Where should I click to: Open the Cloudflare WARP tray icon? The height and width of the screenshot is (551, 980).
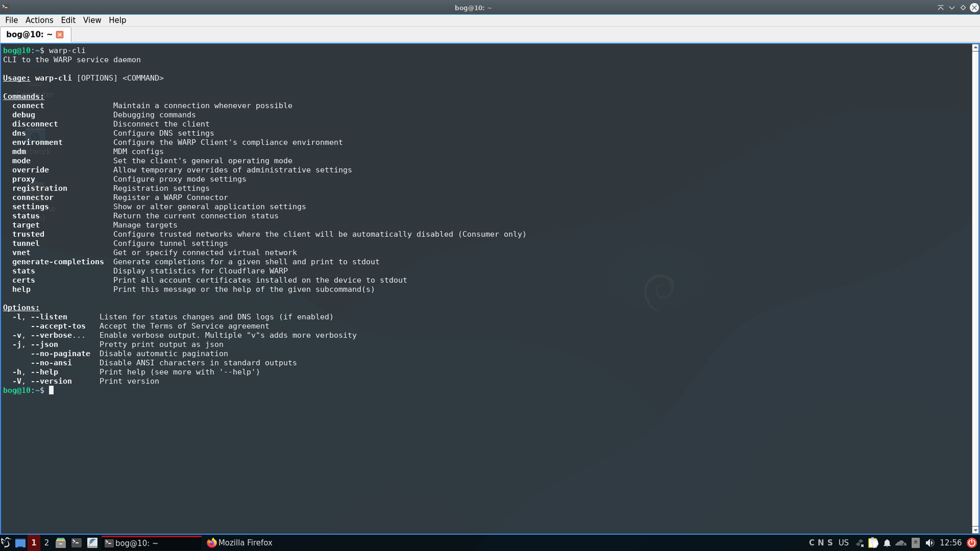901,543
